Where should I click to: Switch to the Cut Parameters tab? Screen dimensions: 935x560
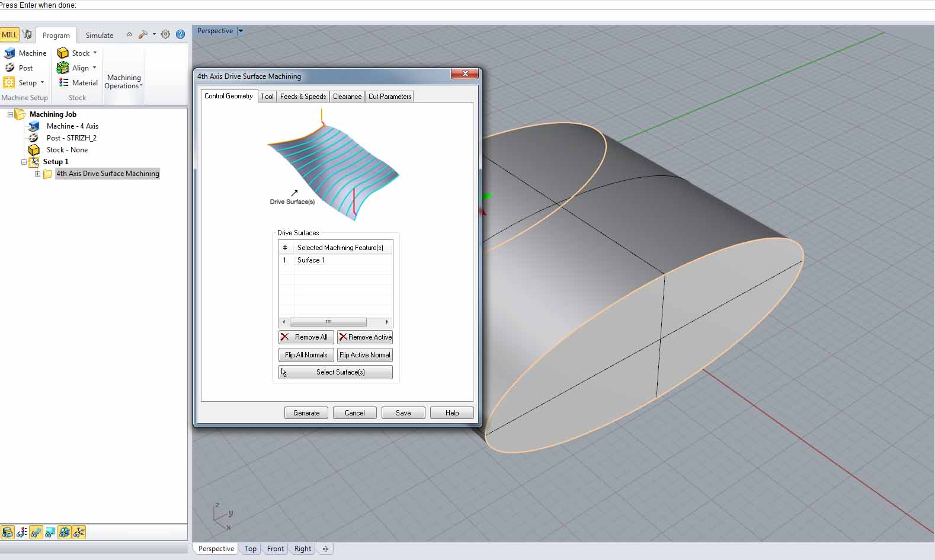point(389,97)
